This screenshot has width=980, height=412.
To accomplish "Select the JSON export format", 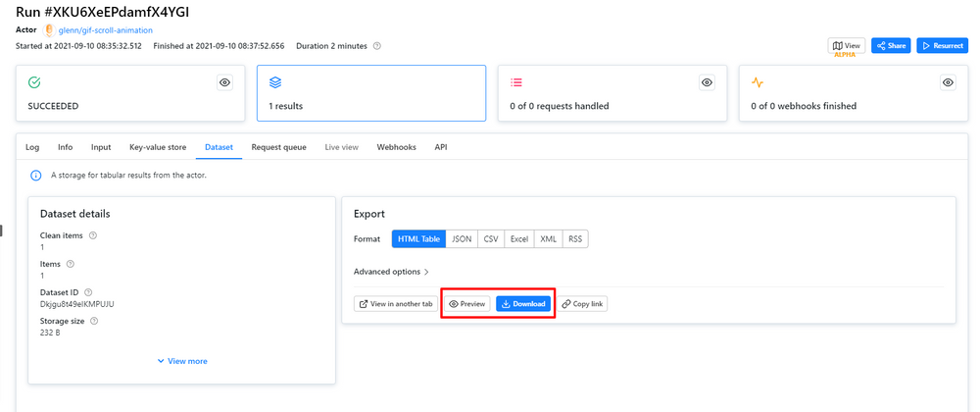I will 462,239.
